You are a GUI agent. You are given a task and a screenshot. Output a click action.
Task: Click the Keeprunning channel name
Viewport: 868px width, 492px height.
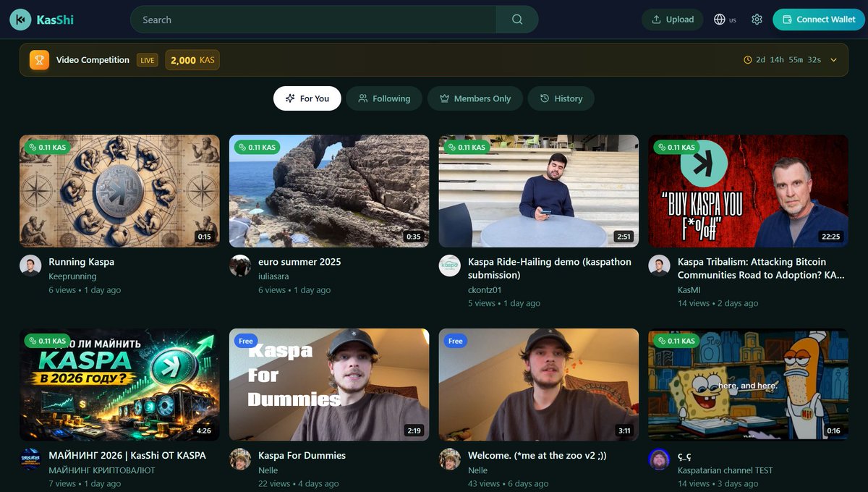[x=72, y=276]
